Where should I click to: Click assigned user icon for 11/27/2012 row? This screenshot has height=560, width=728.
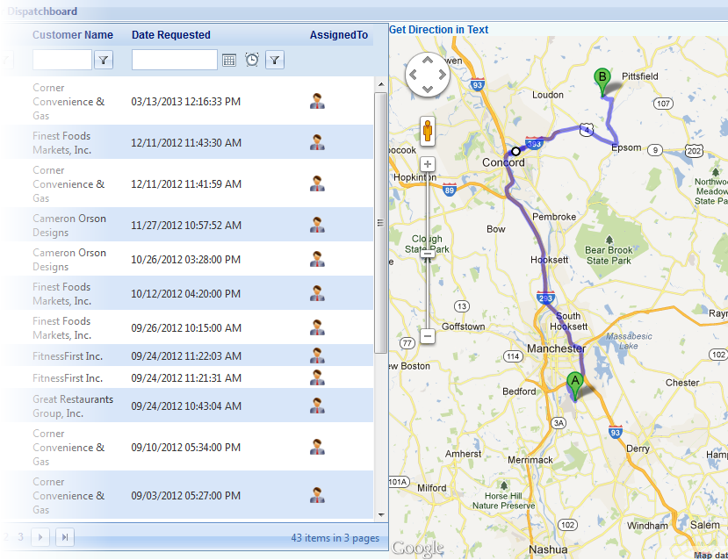click(x=317, y=225)
